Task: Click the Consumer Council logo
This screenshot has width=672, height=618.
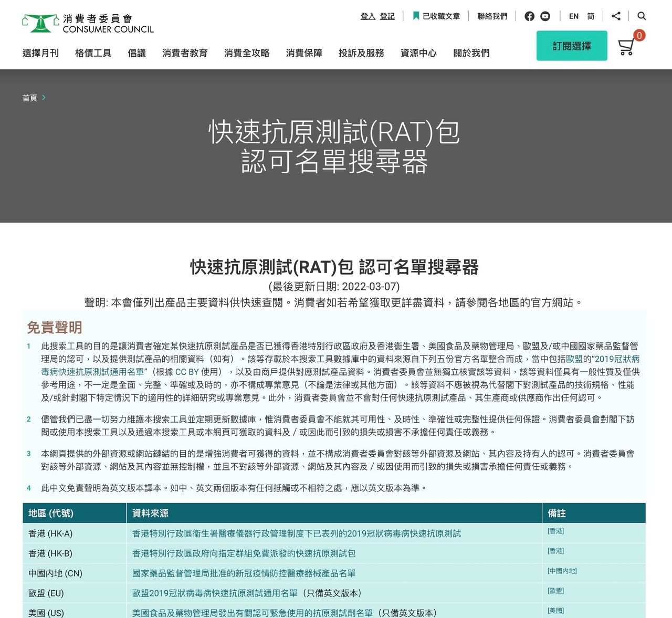Action: 88,24
